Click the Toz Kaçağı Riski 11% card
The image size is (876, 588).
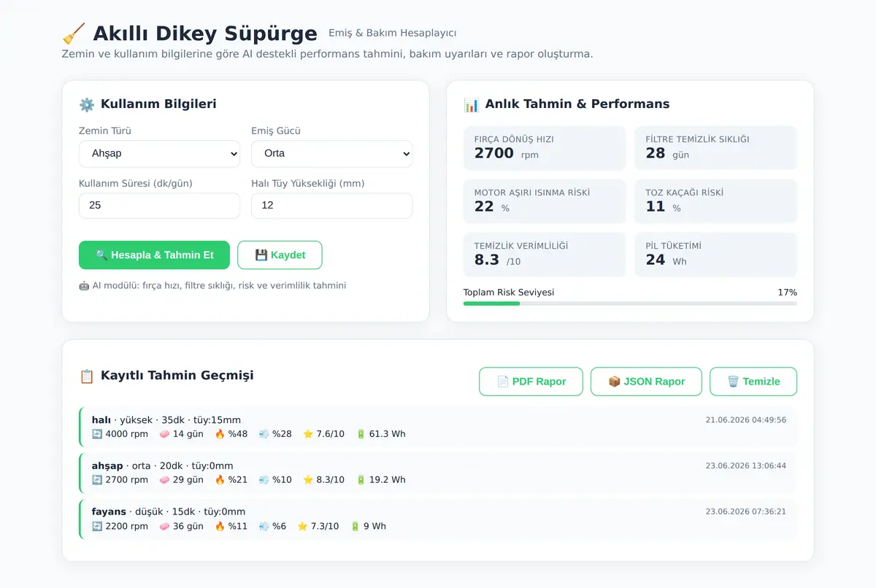tap(716, 201)
